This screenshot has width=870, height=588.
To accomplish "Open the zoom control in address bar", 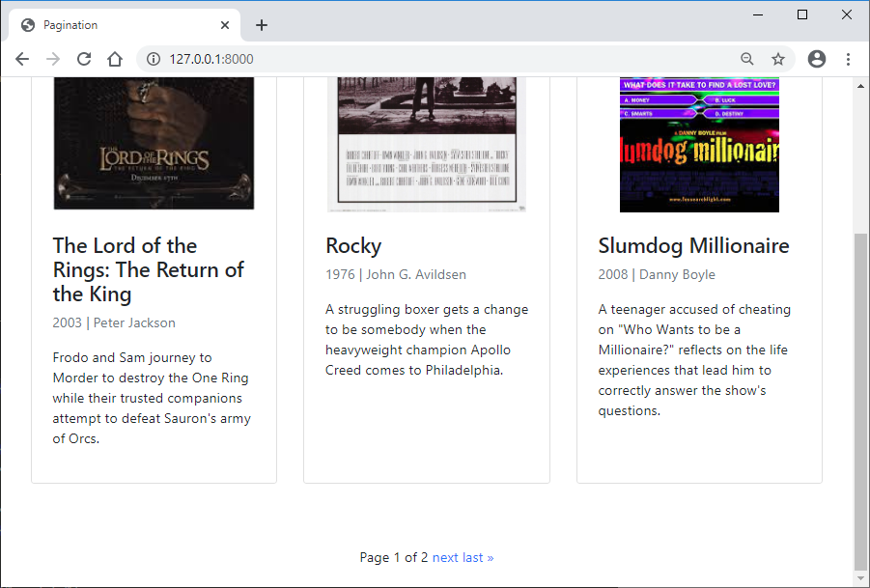I will click(x=746, y=59).
